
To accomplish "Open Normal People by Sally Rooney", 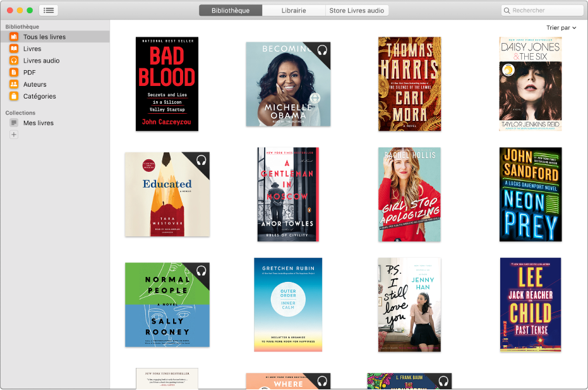I will pyautogui.click(x=167, y=305).
